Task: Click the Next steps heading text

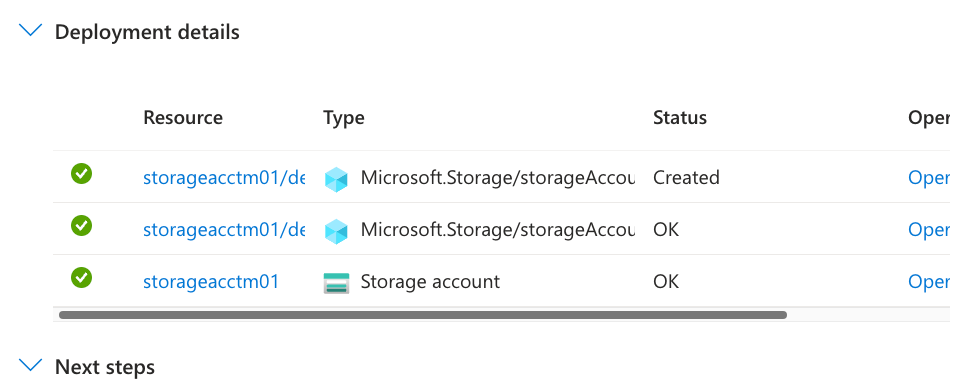Action: [x=105, y=367]
